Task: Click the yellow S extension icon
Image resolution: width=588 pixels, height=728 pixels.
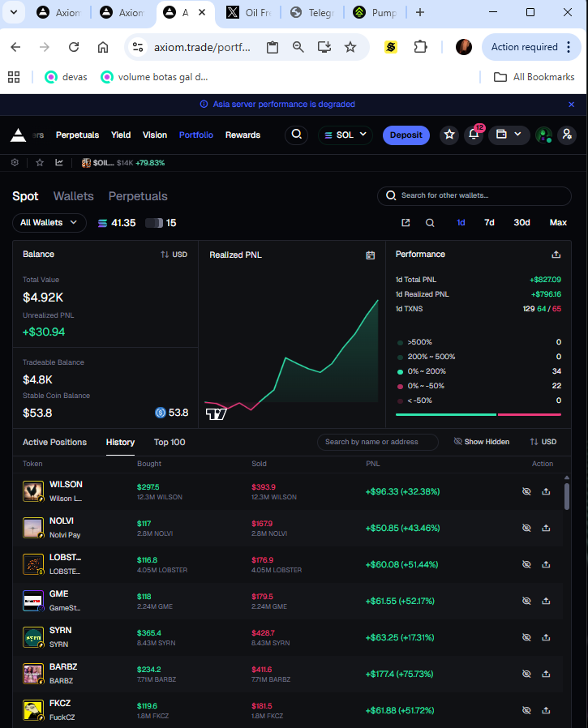Action: 391,47
